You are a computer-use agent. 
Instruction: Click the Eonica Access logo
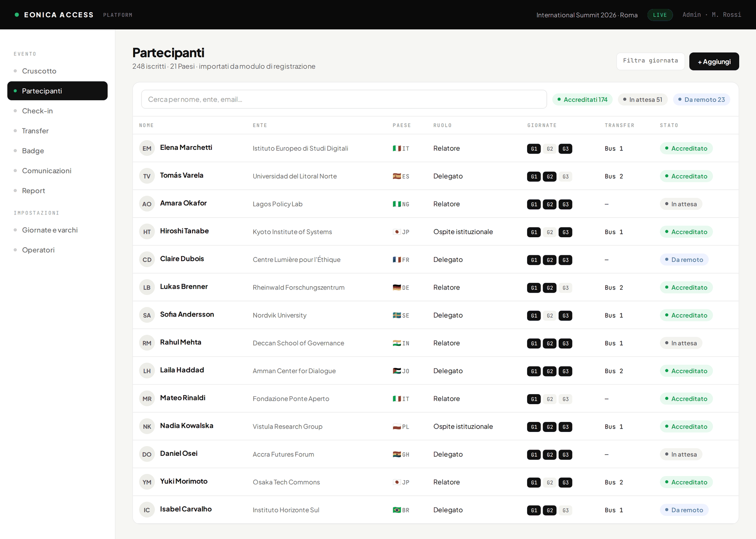pos(54,15)
